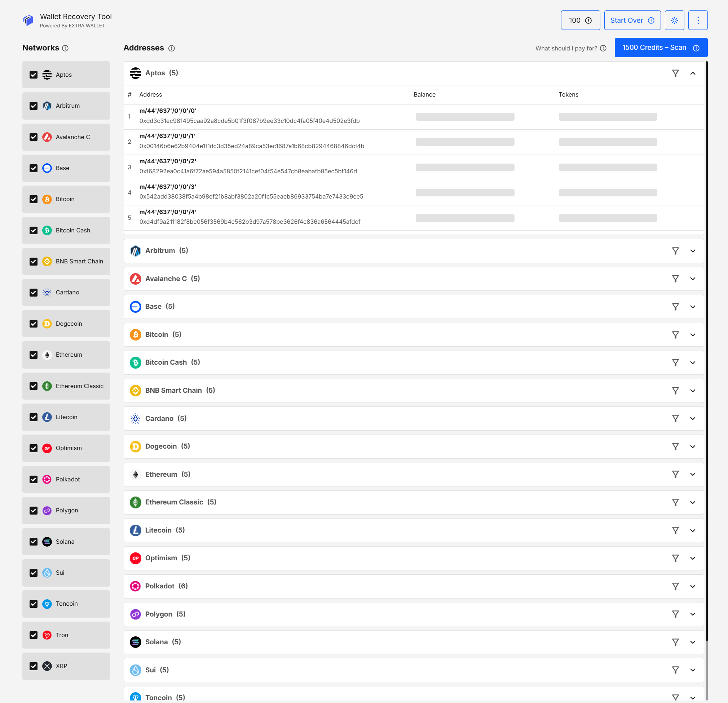Viewport: 728px width, 703px height.
Task: Click the Wallet Recovery Tool logo
Action: point(28,21)
